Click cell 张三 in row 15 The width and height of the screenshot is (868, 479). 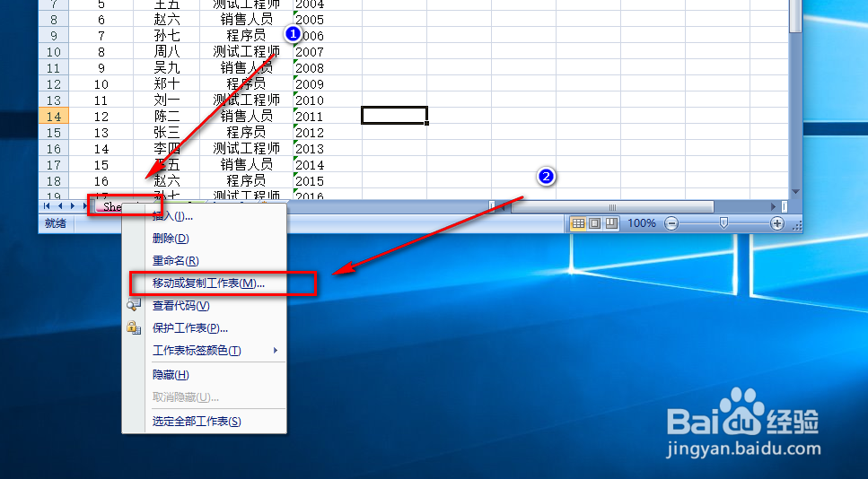pos(167,133)
